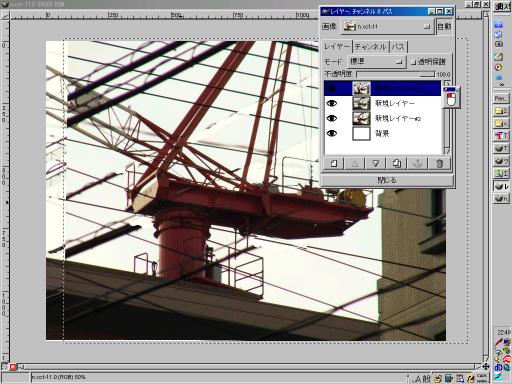Open the モード blend mode dropdown
Screen dimensions: 512x384
coord(376,61)
